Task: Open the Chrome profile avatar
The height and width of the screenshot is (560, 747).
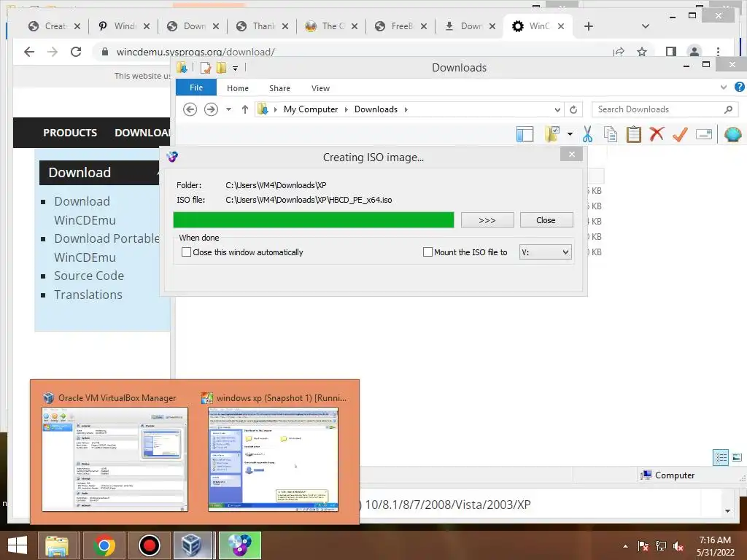Action: click(694, 52)
